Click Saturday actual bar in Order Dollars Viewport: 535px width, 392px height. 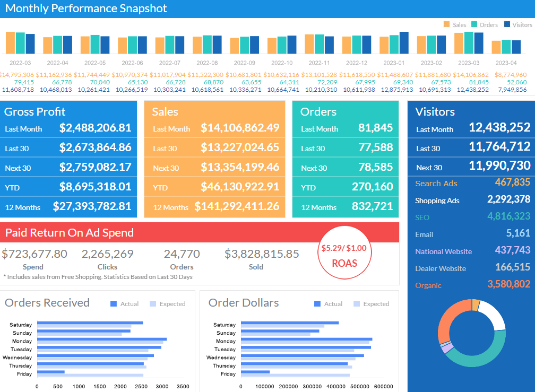pos(290,323)
